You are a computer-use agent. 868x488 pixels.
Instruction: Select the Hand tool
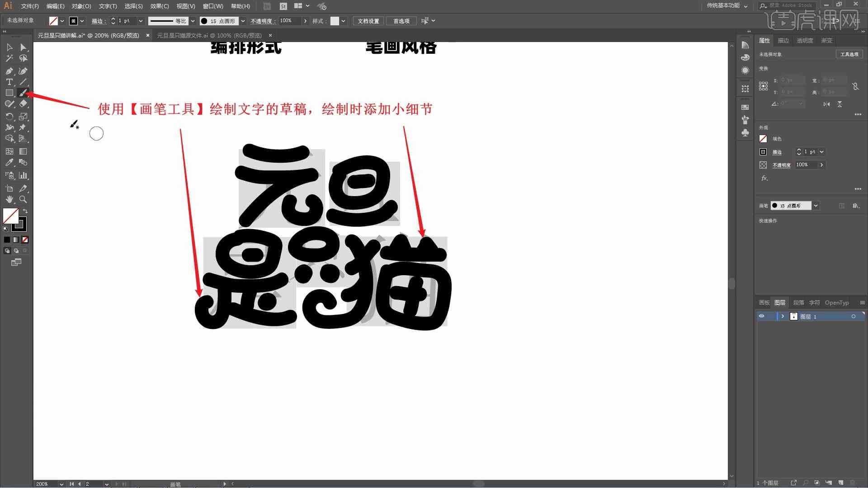point(9,199)
